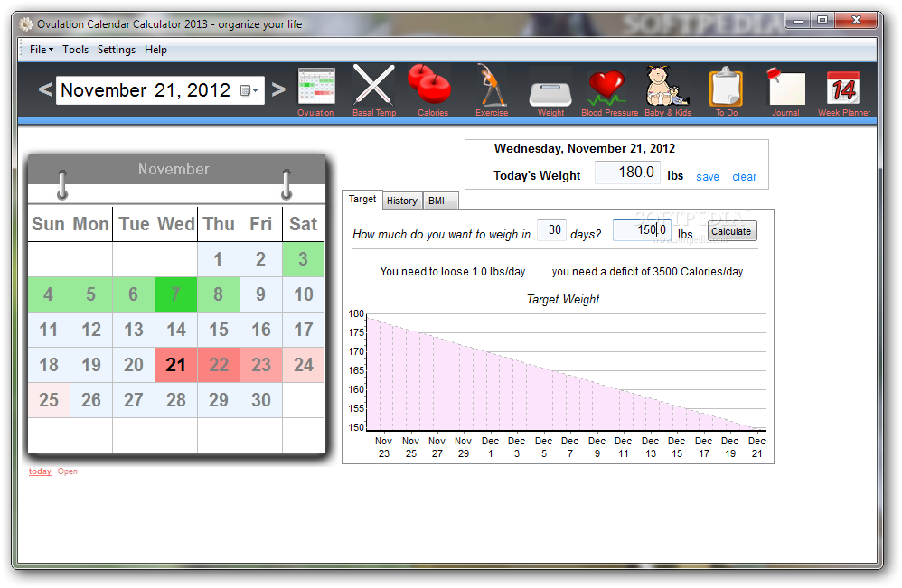The height and width of the screenshot is (588, 902).
Task: Open the date picker calendar dropdown
Action: point(249,90)
